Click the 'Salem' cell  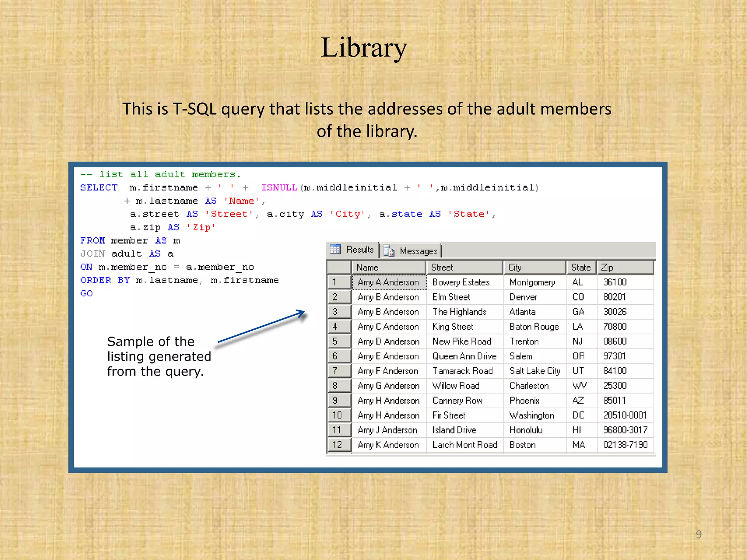tap(535, 356)
